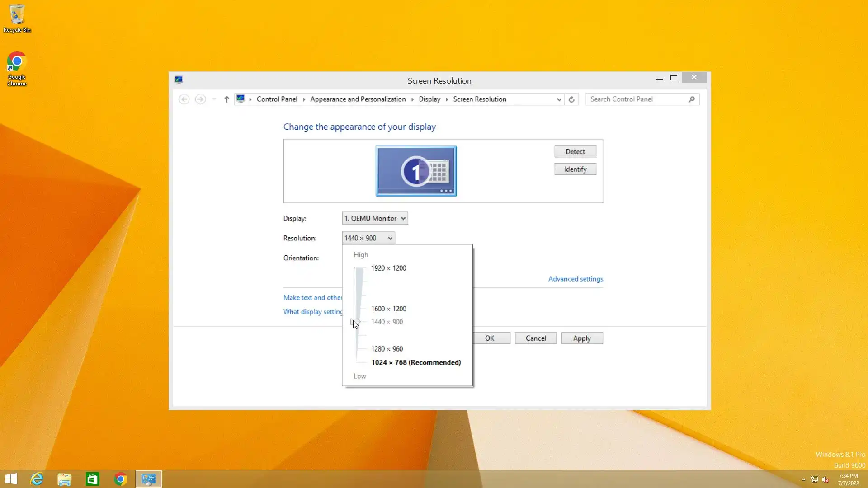The image size is (868, 488).
Task: Expand the Display QEMU Monitor dropdown
Action: tap(375, 218)
